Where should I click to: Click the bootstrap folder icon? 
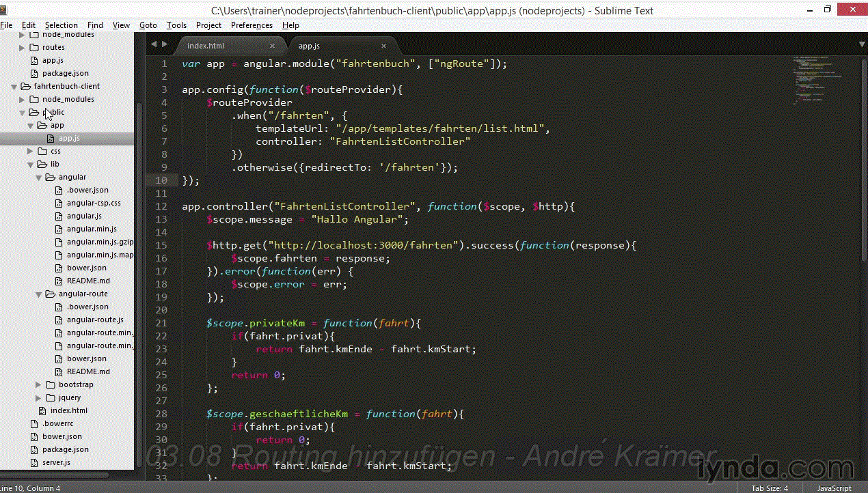(x=50, y=384)
